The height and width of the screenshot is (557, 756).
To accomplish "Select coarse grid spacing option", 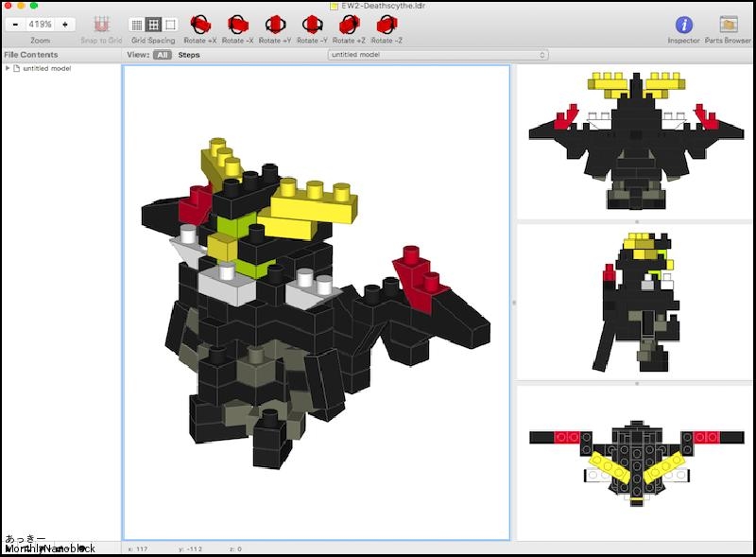I will pos(170,25).
